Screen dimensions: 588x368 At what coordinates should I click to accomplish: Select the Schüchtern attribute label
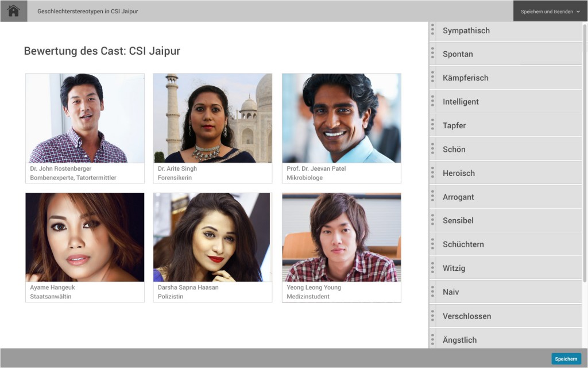(463, 244)
